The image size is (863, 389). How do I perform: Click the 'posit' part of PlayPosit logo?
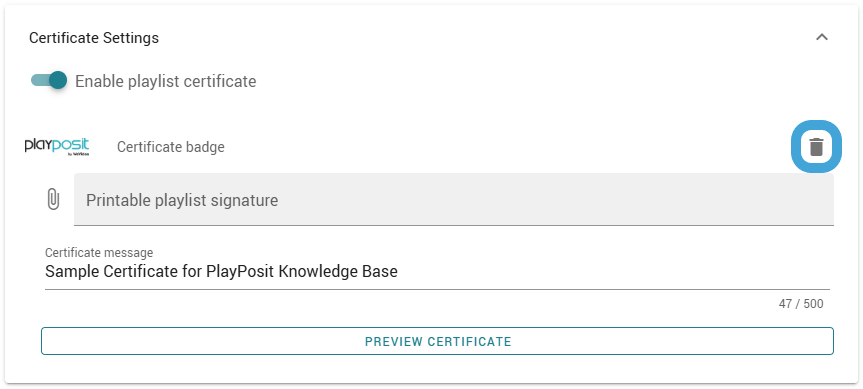point(72,146)
